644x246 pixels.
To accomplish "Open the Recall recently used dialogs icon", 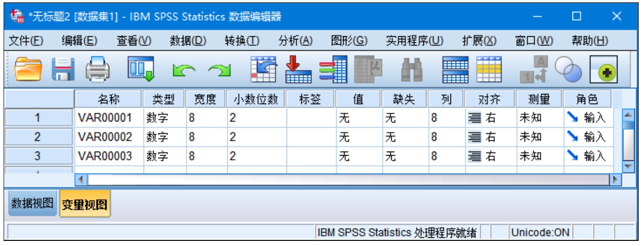I will tap(140, 70).
